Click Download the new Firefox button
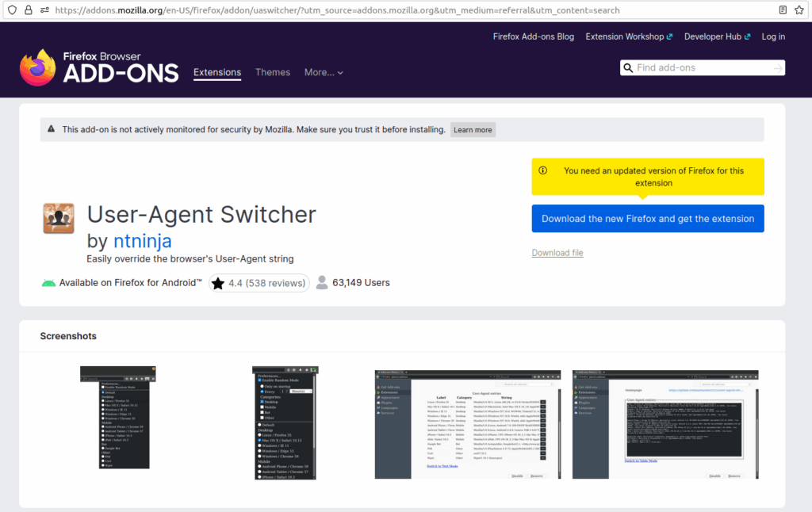The width and height of the screenshot is (812, 512). point(648,219)
